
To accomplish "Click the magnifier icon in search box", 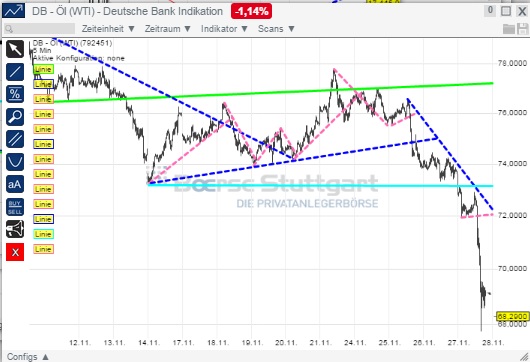I will 9,29.
